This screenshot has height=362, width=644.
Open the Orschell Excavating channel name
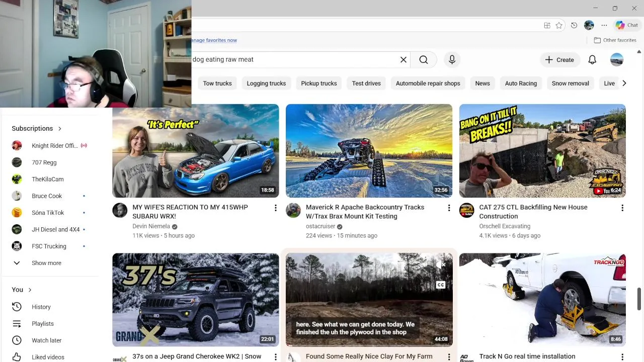click(x=505, y=226)
